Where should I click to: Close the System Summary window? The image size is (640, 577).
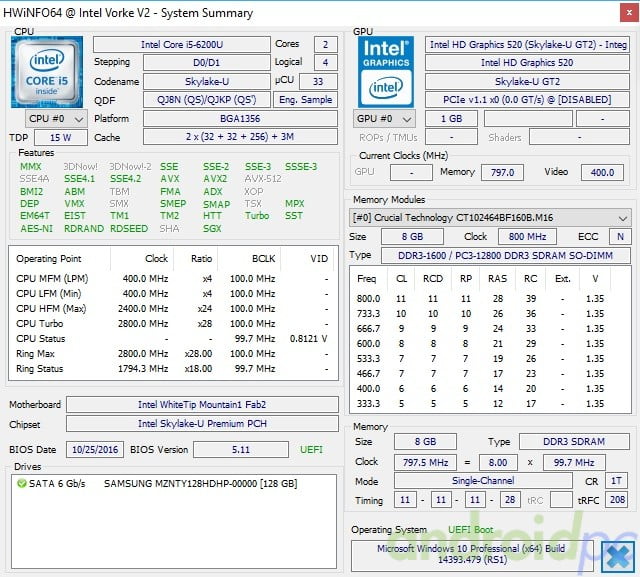629,13
